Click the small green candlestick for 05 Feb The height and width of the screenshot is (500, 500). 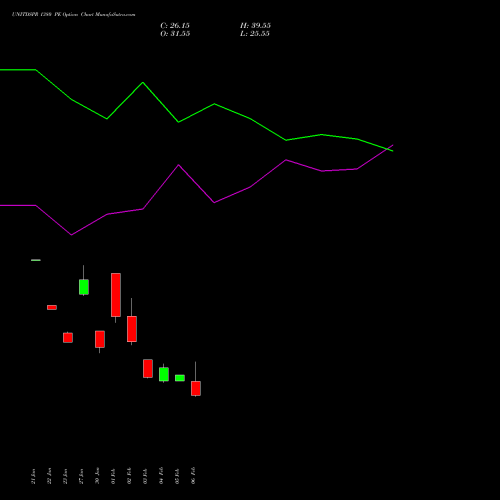[180, 378]
